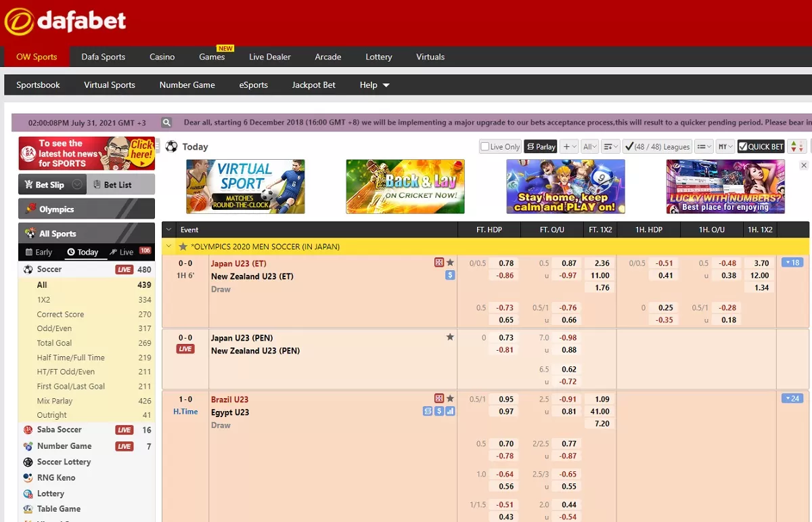Favorite the Japan U23 (ET) match star
The image size is (812, 522).
450,263
